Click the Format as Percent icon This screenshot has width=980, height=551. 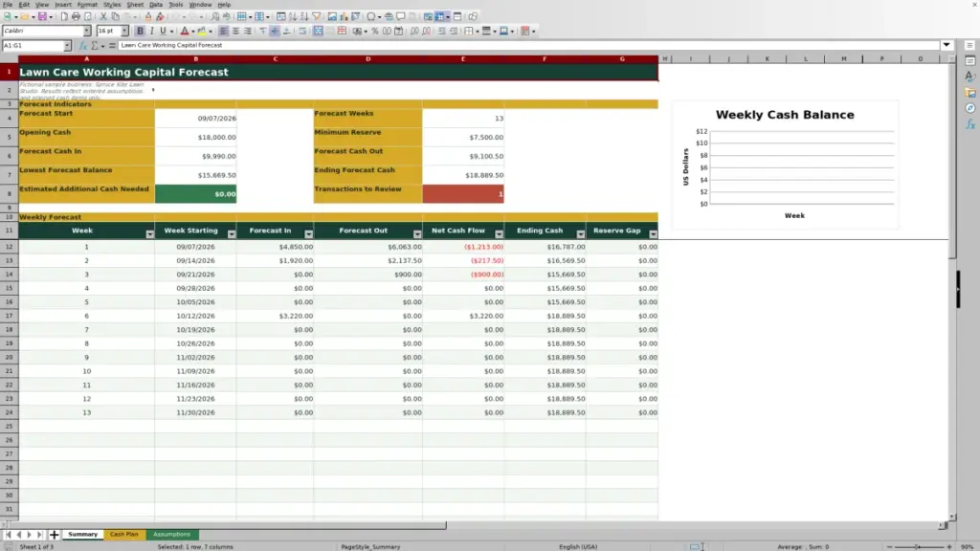coord(375,31)
